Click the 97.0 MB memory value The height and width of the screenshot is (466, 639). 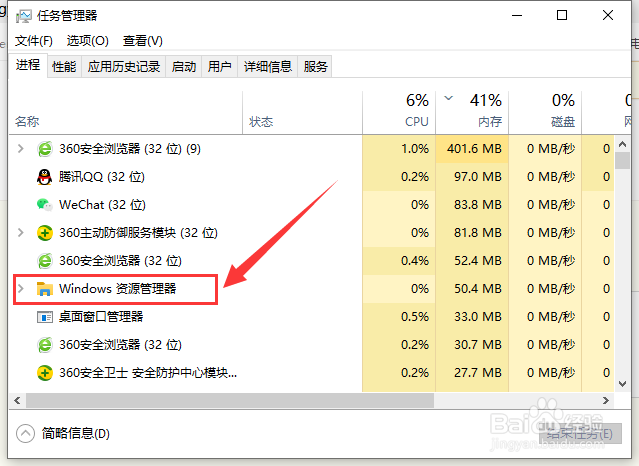[478, 177]
